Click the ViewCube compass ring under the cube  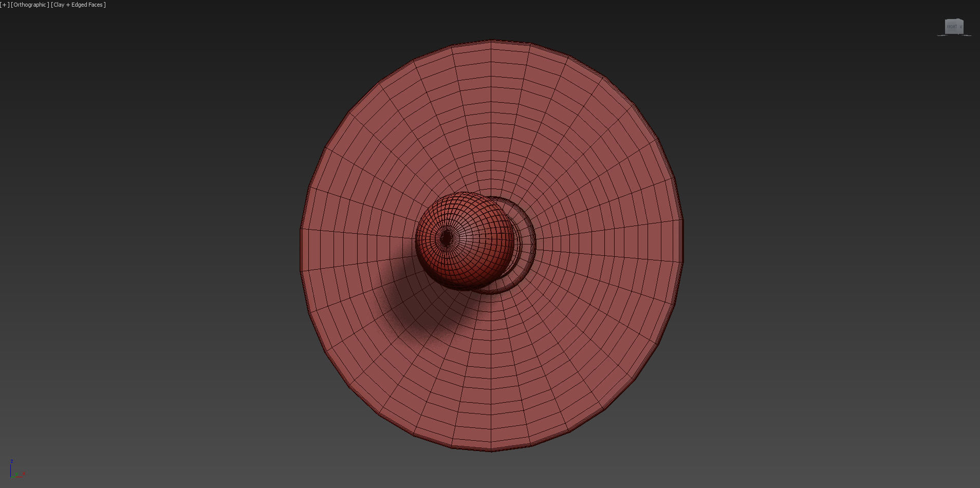coord(954,35)
